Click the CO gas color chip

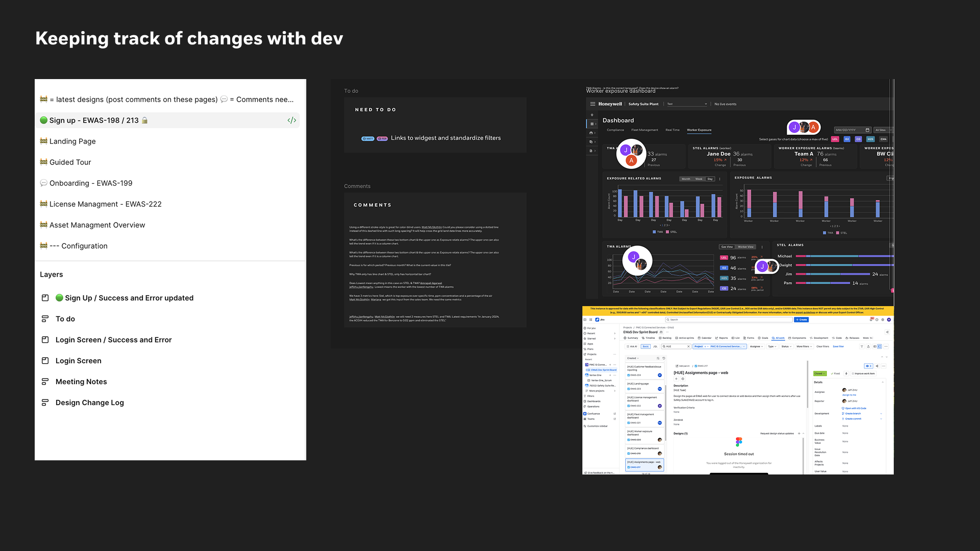(858, 139)
